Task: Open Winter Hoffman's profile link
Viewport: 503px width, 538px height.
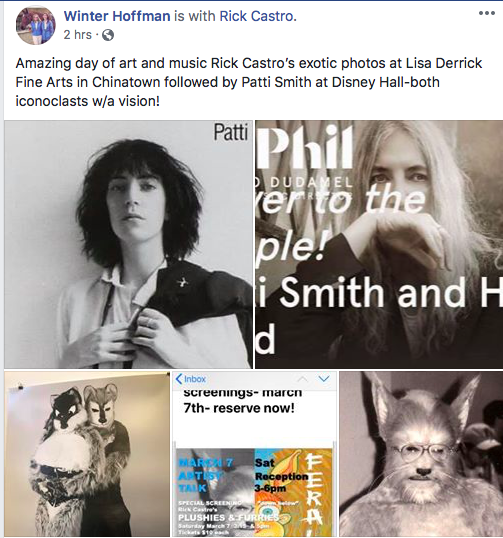Action: [117, 16]
